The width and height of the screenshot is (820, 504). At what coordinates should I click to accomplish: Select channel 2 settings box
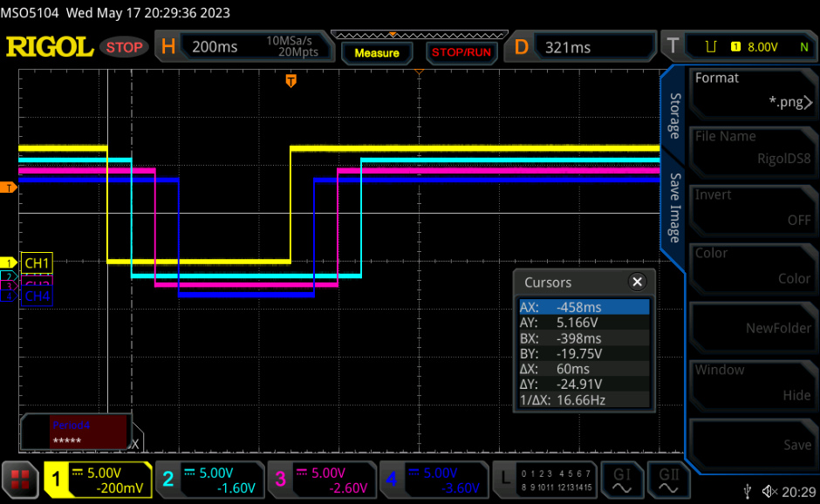tap(209, 480)
